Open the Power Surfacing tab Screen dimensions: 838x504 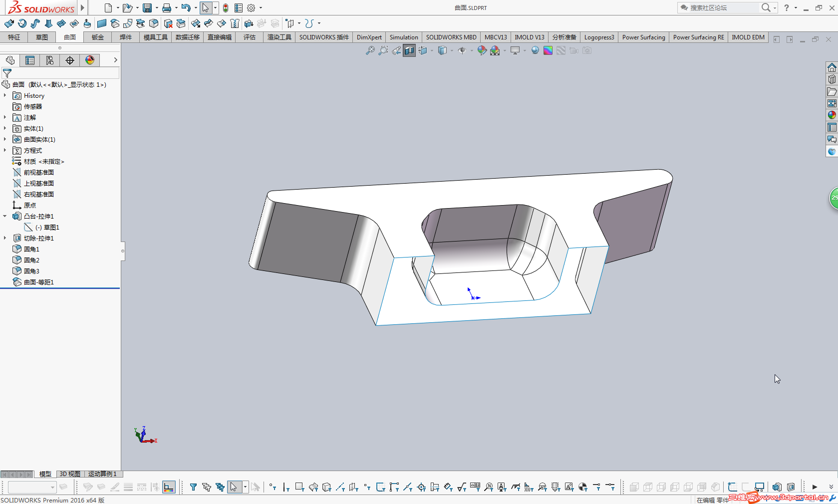click(644, 37)
